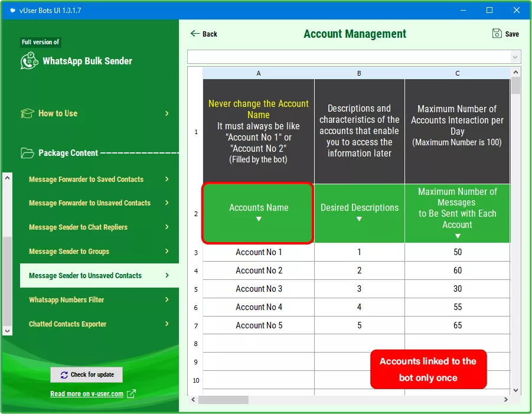The width and height of the screenshot is (532, 414).
Task: Click the cell with value 65
Action: [458, 325]
